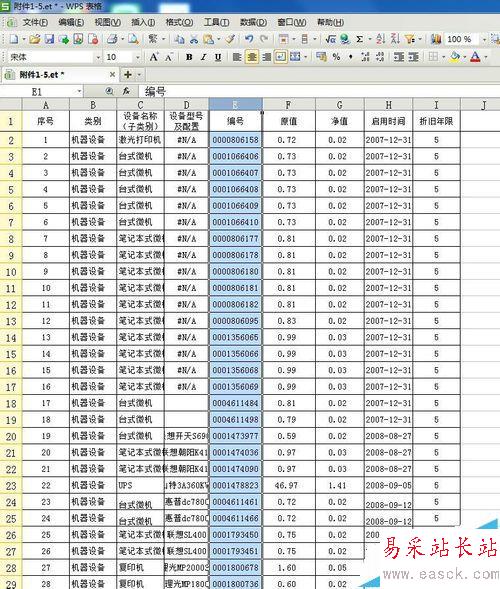Viewport: 500px width, 589px height.
Task: Increase font size with the large A
Action: (x=153, y=57)
